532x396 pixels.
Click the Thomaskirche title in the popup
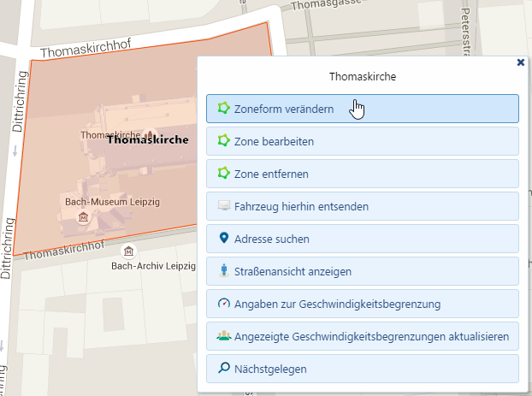(362, 76)
